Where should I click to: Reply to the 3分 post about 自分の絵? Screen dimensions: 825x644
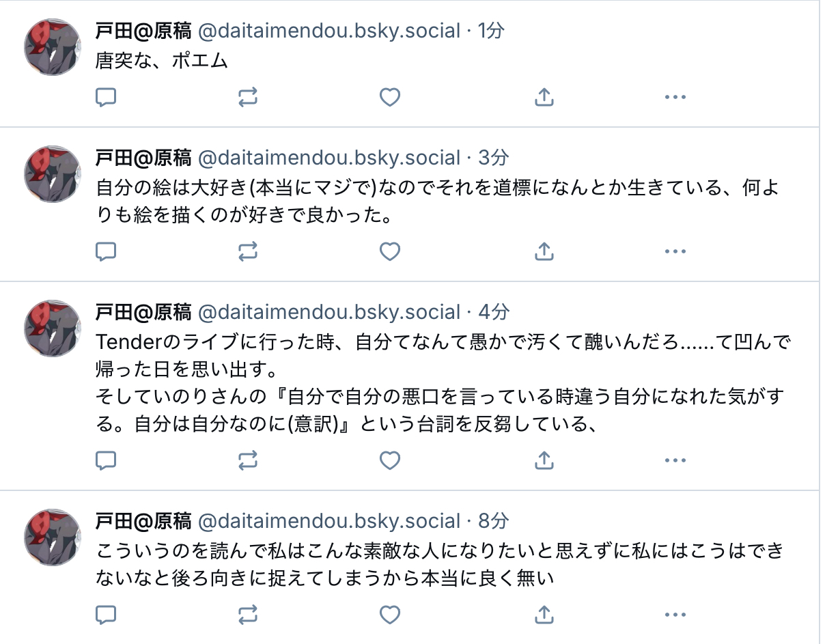(x=105, y=252)
